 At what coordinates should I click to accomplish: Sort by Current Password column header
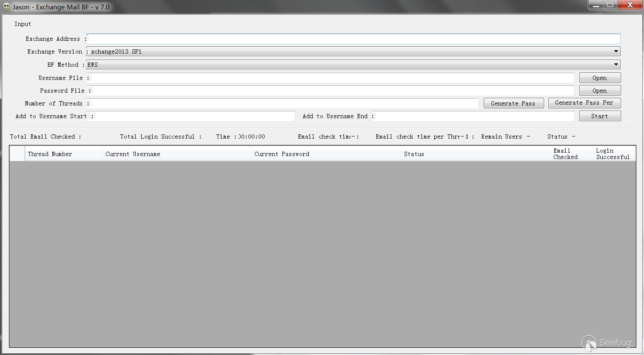click(x=326, y=154)
